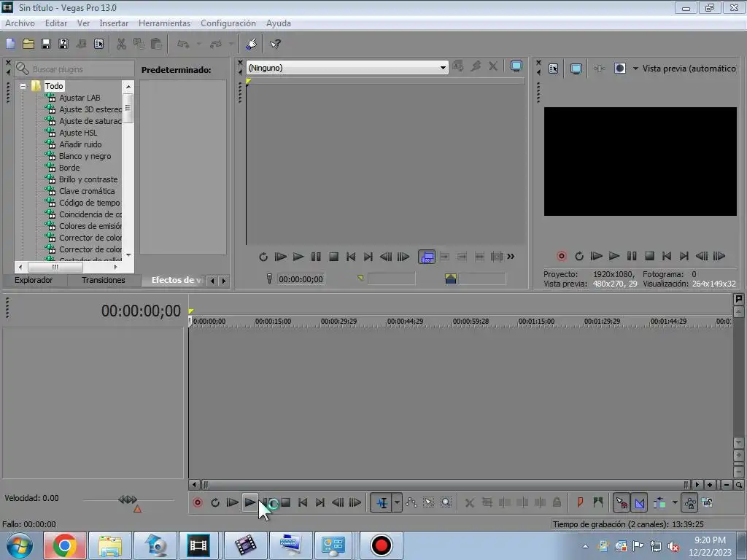Open a project with the folder icon
This screenshot has height=560, width=747.
click(28, 44)
